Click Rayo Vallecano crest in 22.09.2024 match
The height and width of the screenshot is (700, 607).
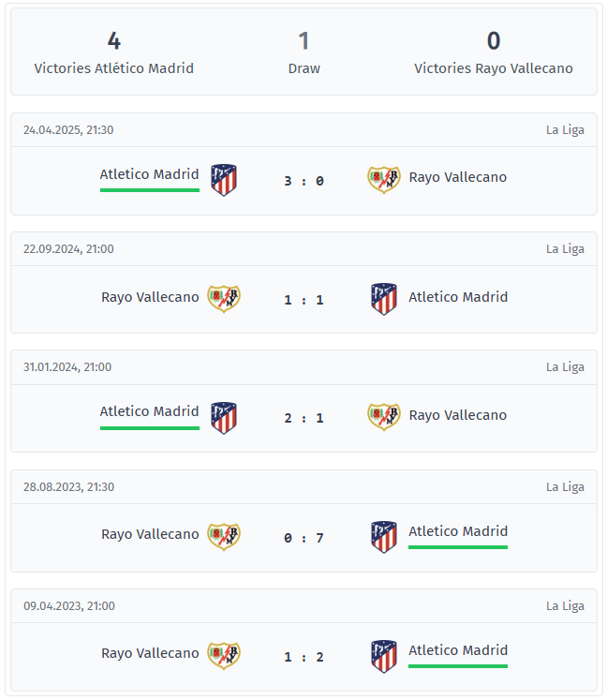click(x=224, y=299)
